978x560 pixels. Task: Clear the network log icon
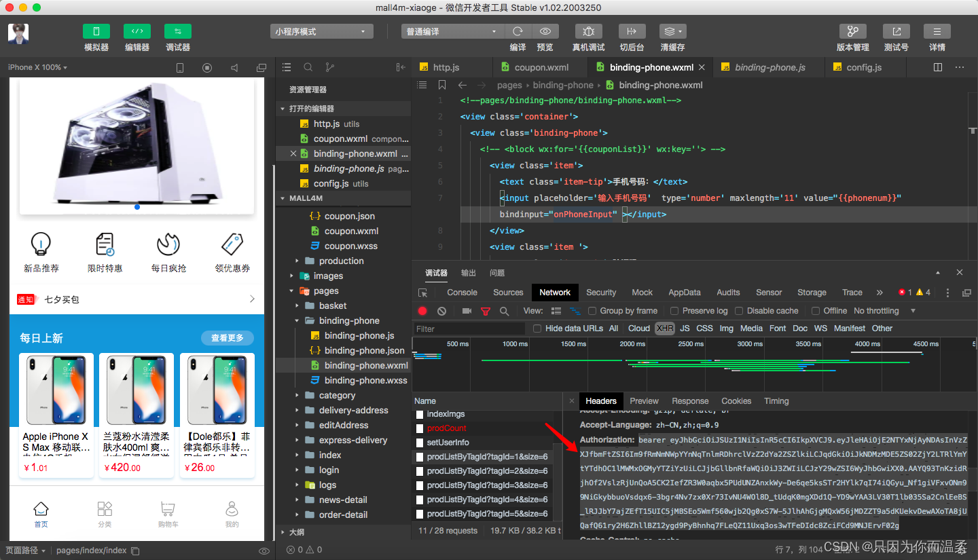pyautogui.click(x=442, y=311)
